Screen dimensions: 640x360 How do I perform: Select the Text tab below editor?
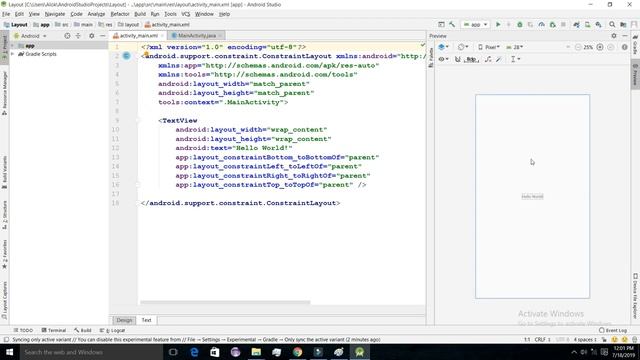(146, 320)
